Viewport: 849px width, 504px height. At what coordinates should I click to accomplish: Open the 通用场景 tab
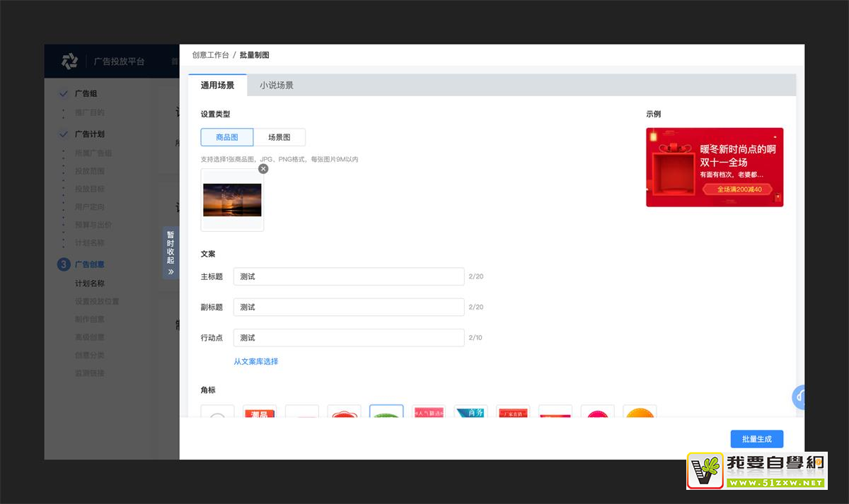point(217,86)
